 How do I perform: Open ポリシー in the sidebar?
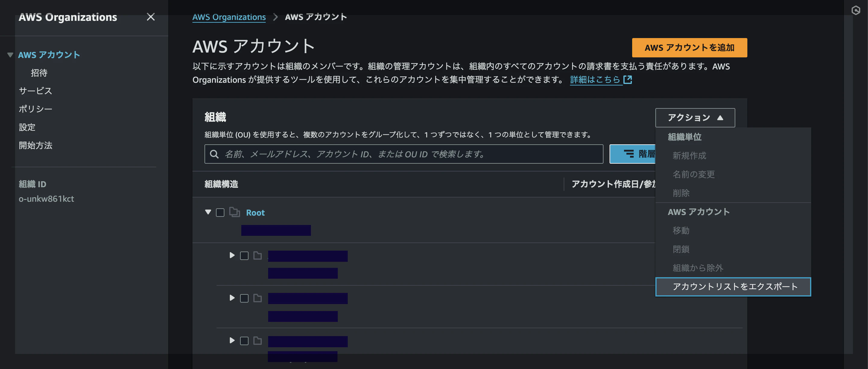pos(35,109)
